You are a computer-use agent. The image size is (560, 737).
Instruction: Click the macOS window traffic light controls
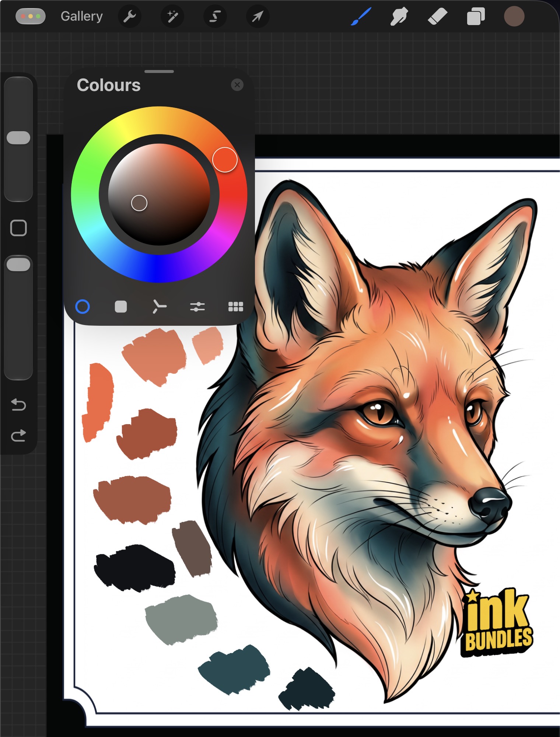click(x=31, y=16)
